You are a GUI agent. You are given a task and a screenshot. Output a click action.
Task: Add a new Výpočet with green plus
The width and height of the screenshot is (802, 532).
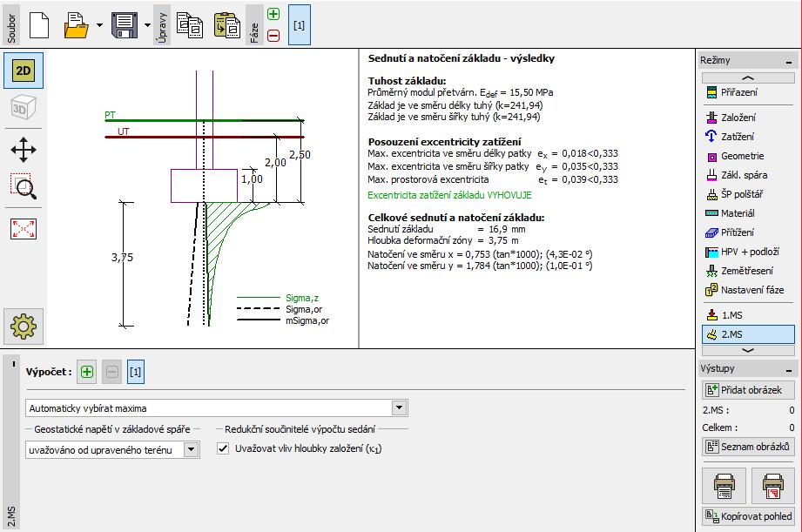[x=87, y=372]
